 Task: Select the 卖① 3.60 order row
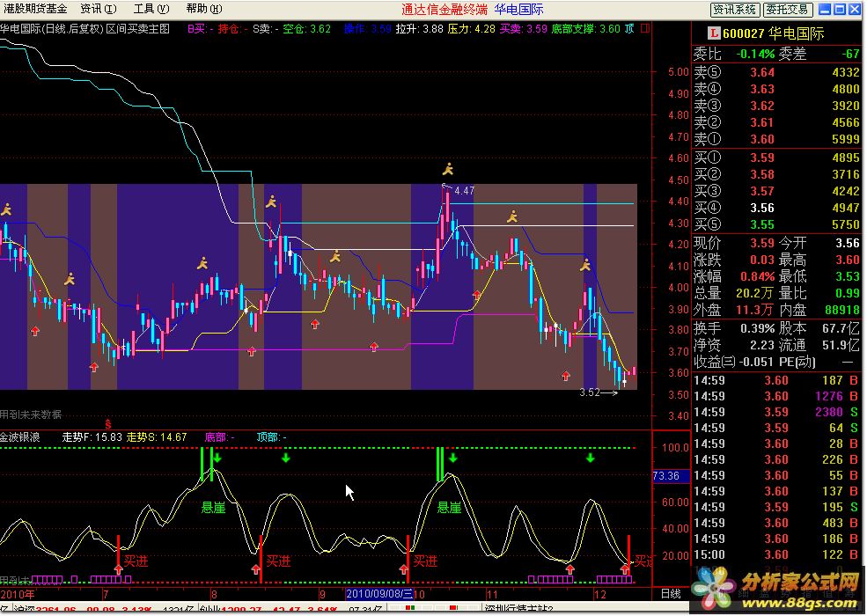click(x=777, y=139)
